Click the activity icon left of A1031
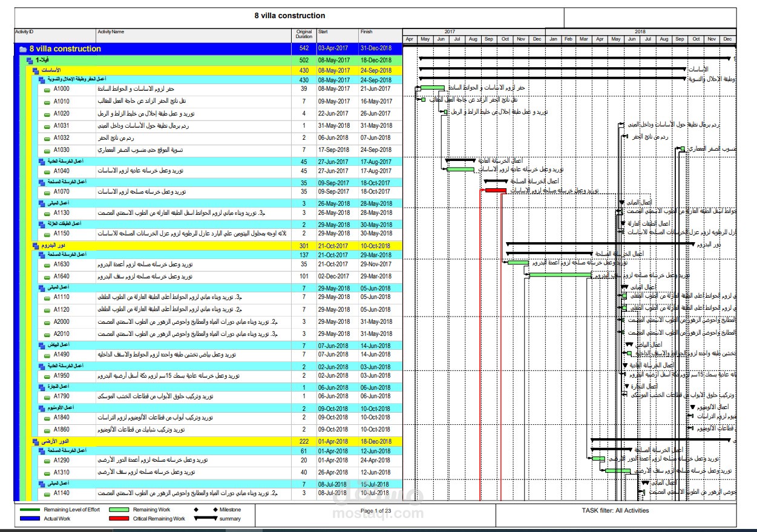 click(47, 126)
